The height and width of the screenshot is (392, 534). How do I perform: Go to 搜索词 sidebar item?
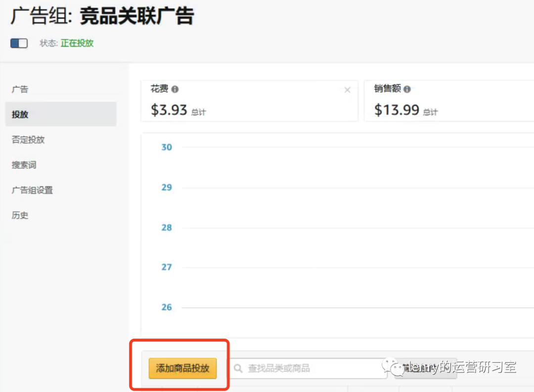24,165
